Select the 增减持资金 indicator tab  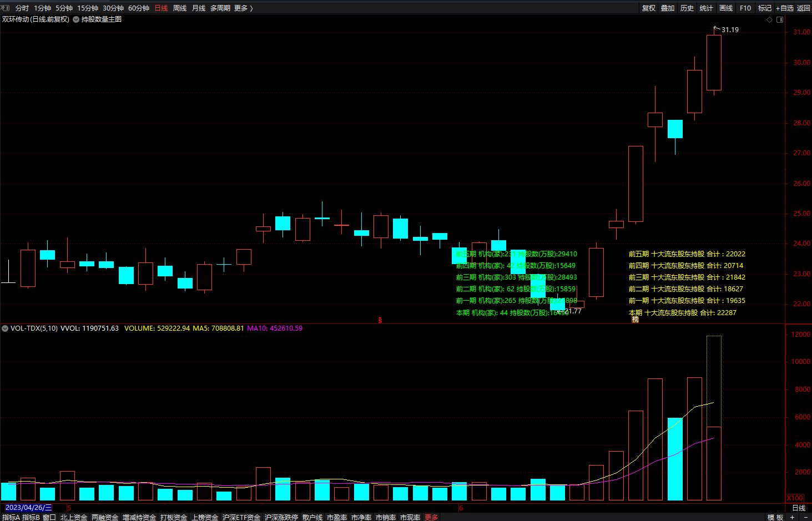[x=139, y=517]
